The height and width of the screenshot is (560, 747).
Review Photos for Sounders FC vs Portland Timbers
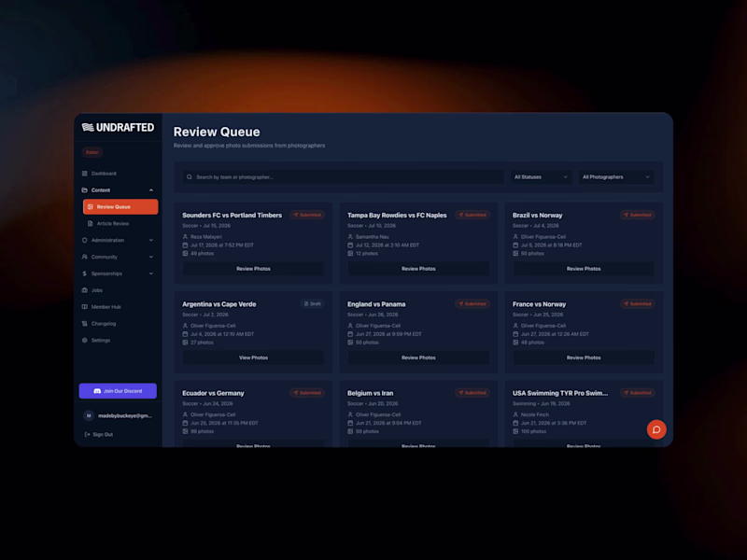253,269
